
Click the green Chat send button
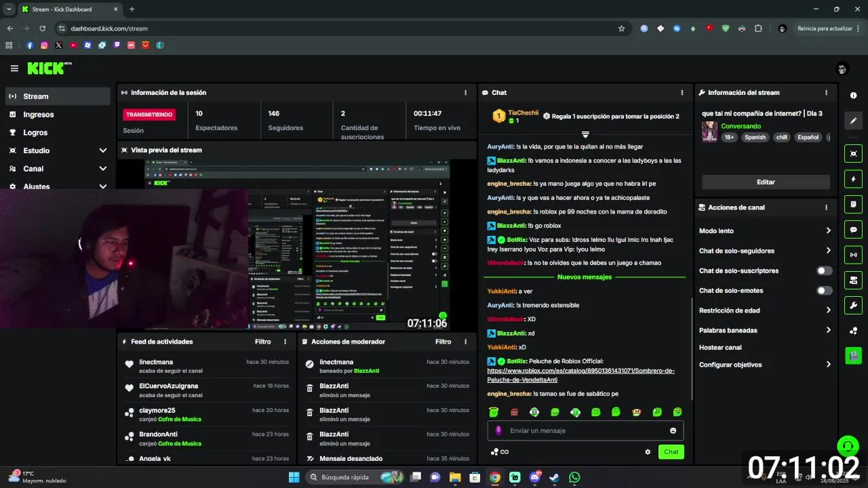(x=671, y=452)
